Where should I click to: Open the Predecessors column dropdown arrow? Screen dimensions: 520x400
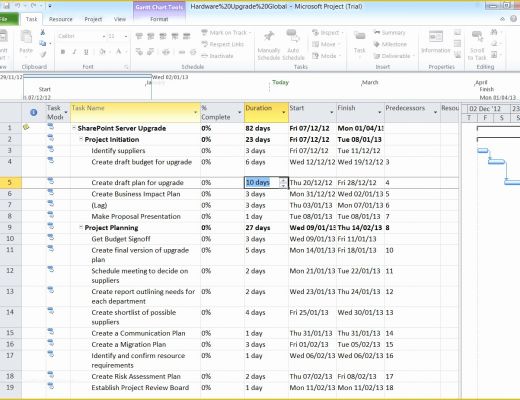[435, 112]
